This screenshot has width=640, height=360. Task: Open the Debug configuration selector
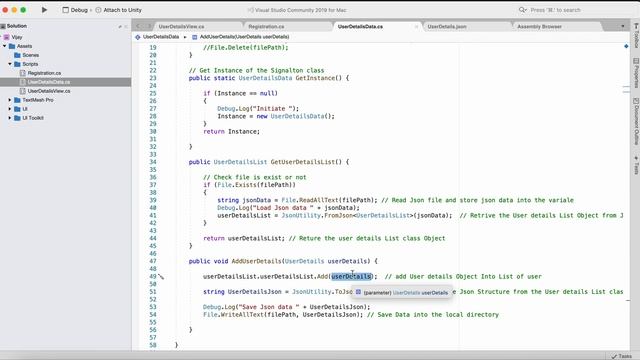(x=76, y=10)
